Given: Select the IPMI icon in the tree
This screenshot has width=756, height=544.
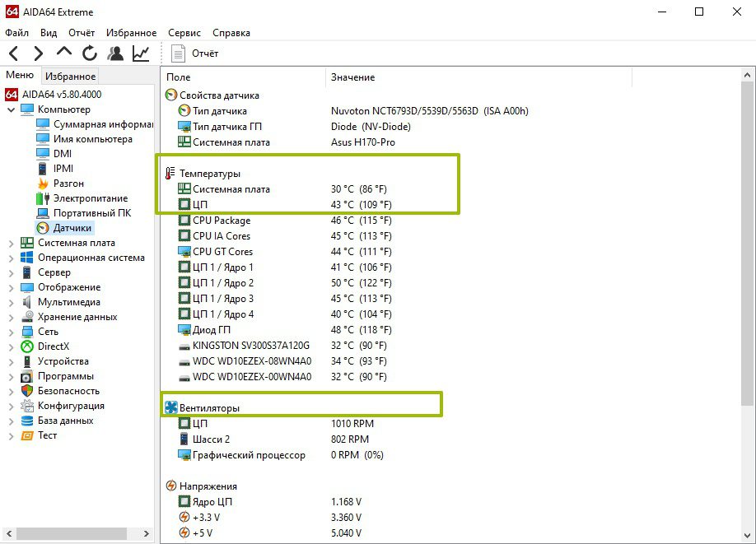Looking at the screenshot, I should click(x=43, y=169).
